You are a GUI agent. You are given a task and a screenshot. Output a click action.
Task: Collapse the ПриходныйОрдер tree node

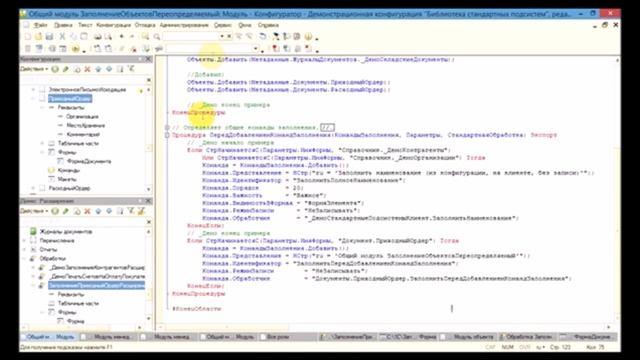(x=33, y=98)
